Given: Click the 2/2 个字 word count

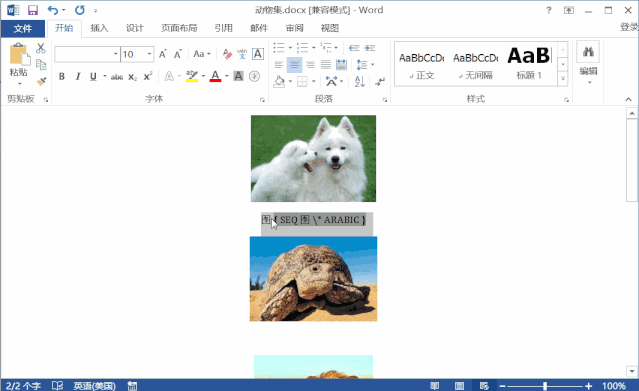Looking at the screenshot, I should pos(23,386).
